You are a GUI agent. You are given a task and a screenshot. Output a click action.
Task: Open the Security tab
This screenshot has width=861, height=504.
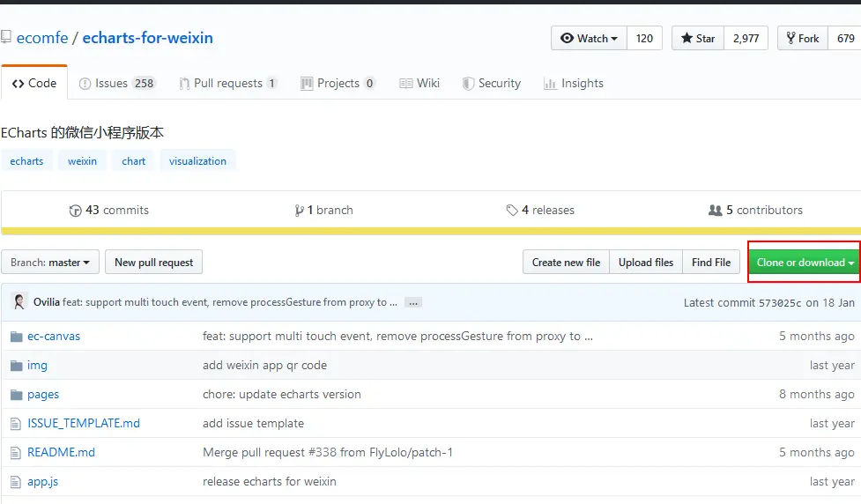coord(492,83)
